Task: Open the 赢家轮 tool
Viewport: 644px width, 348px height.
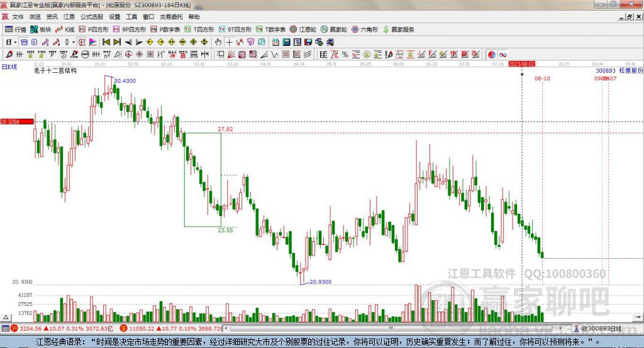Action: pyautogui.click(x=334, y=30)
